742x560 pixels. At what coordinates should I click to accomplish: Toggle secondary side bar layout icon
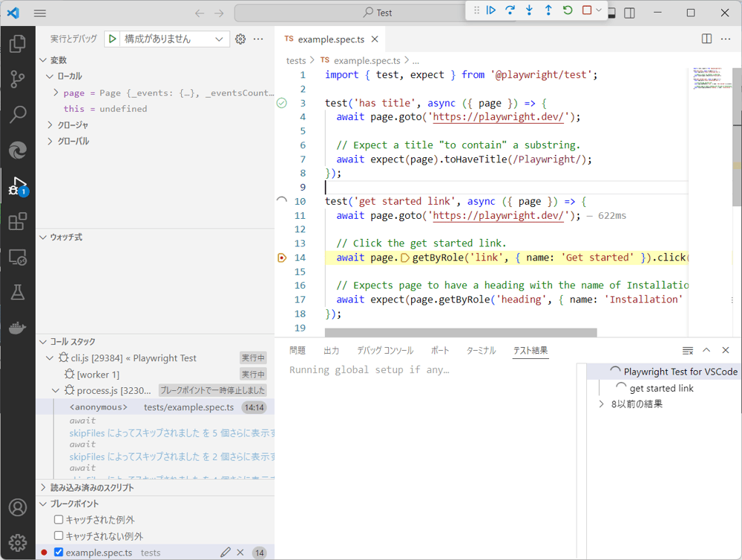(629, 13)
